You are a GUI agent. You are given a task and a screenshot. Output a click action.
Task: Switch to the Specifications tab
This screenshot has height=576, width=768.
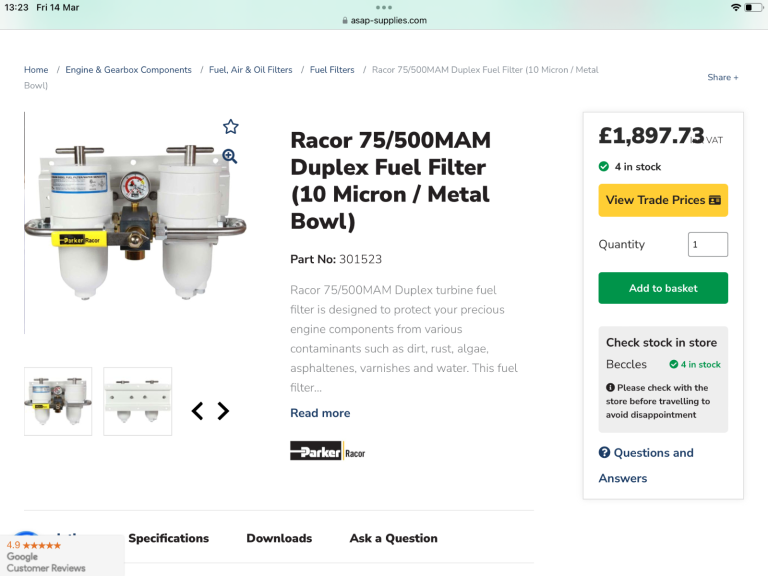(x=168, y=538)
